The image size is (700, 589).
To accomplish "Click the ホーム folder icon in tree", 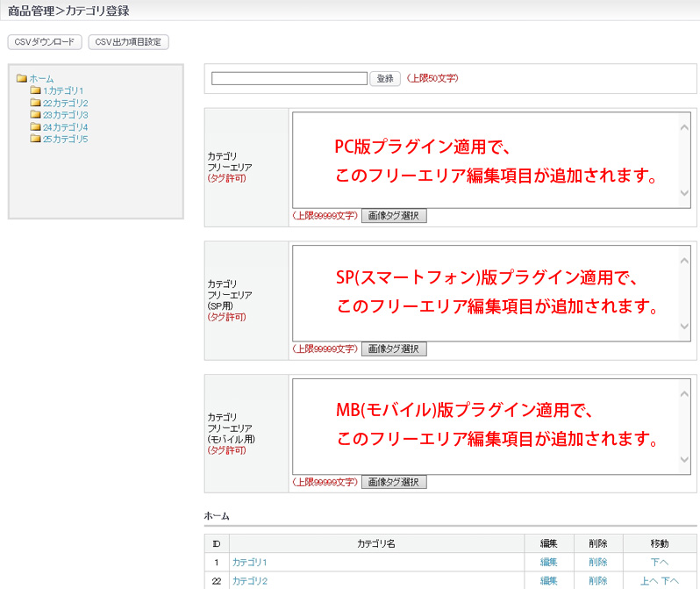I will pyautogui.click(x=21, y=79).
